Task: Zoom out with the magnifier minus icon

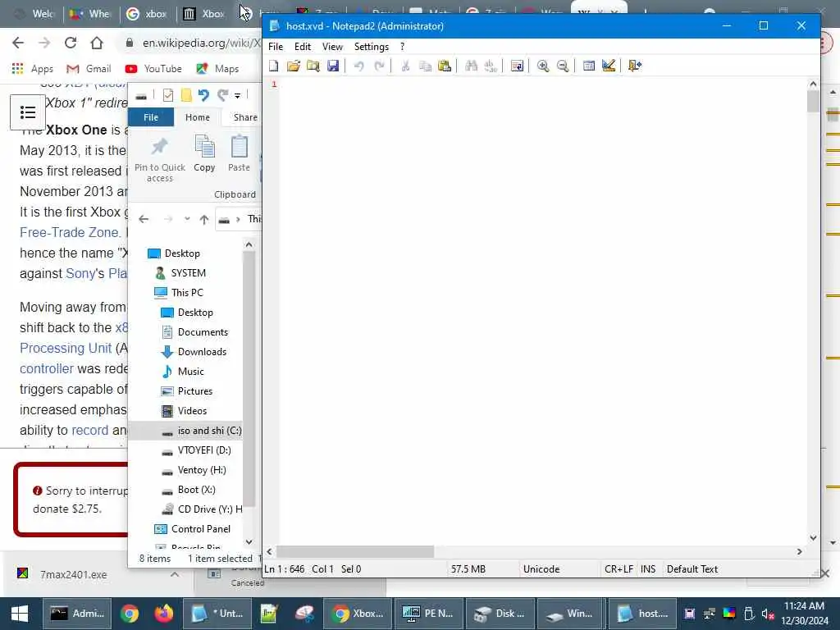Action: pyautogui.click(x=563, y=66)
